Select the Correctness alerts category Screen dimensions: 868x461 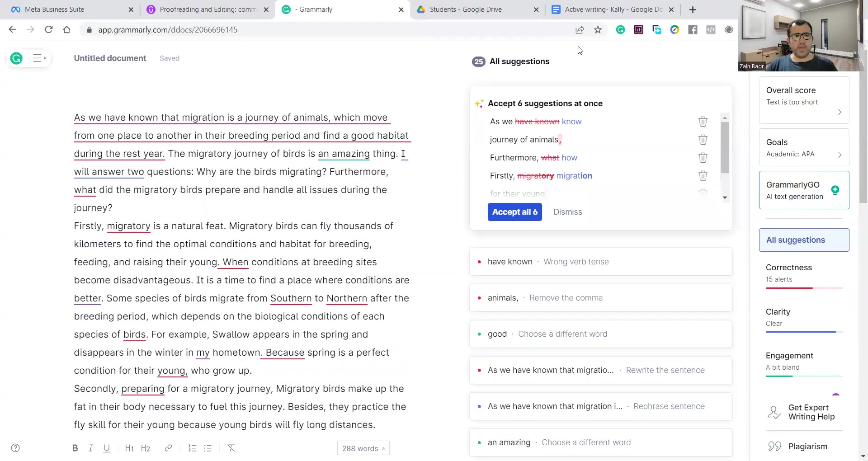803,273
